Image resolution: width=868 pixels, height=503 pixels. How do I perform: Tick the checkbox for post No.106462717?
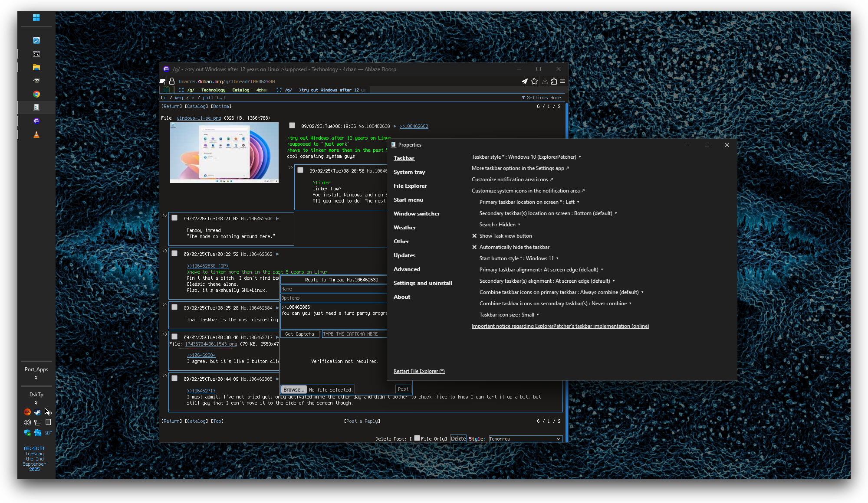174,336
